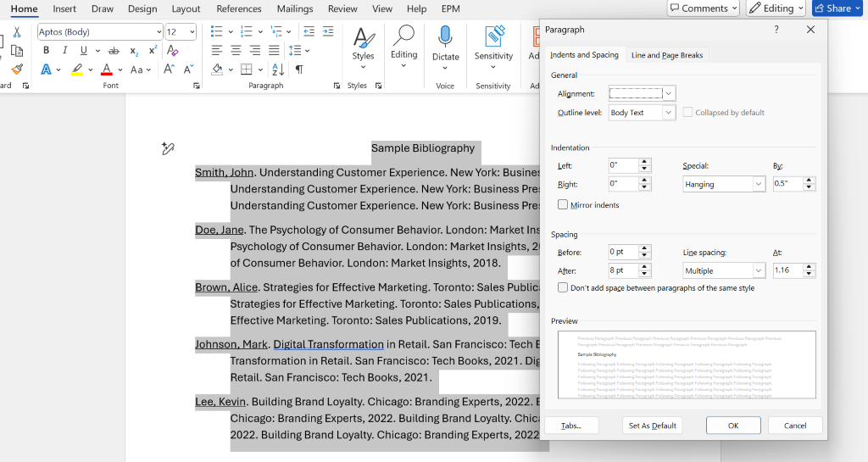Click the Right indentation field
Screen dimensions: 868x462
pyautogui.click(x=623, y=184)
